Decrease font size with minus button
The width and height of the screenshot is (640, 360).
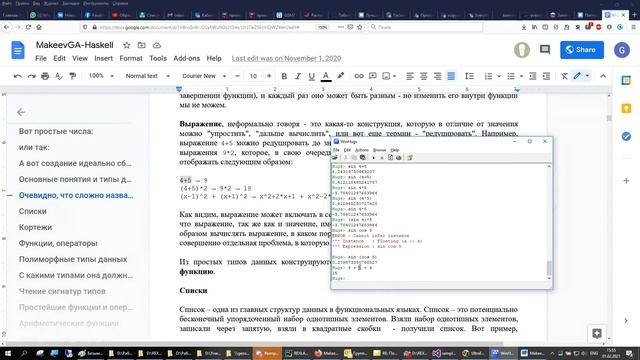[x=238, y=76]
